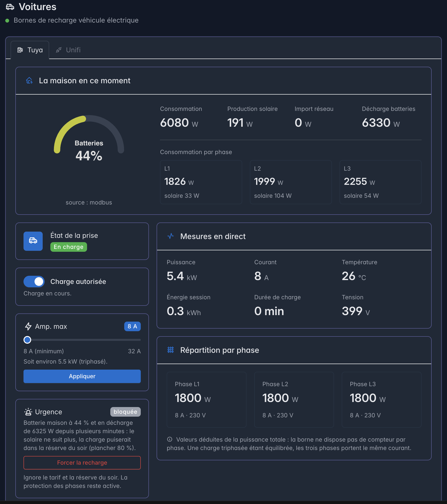Click the siren icon next to Urgence
447x504 pixels.
click(28, 412)
